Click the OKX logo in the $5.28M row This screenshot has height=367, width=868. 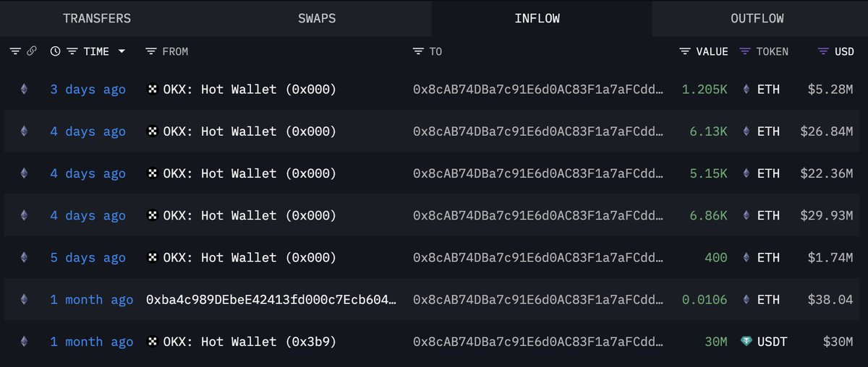click(152, 90)
